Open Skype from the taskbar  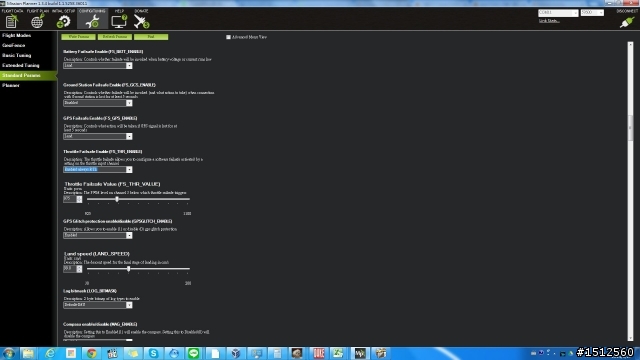tap(153, 353)
